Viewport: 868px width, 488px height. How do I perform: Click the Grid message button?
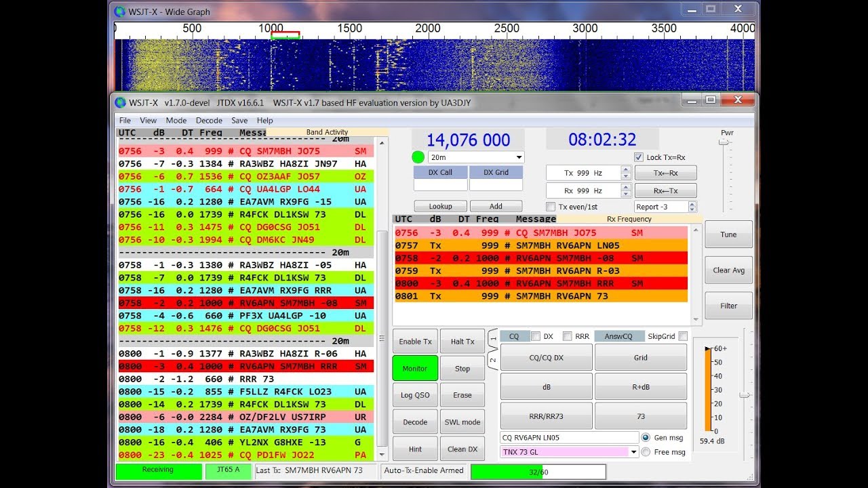[x=641, y=357]
